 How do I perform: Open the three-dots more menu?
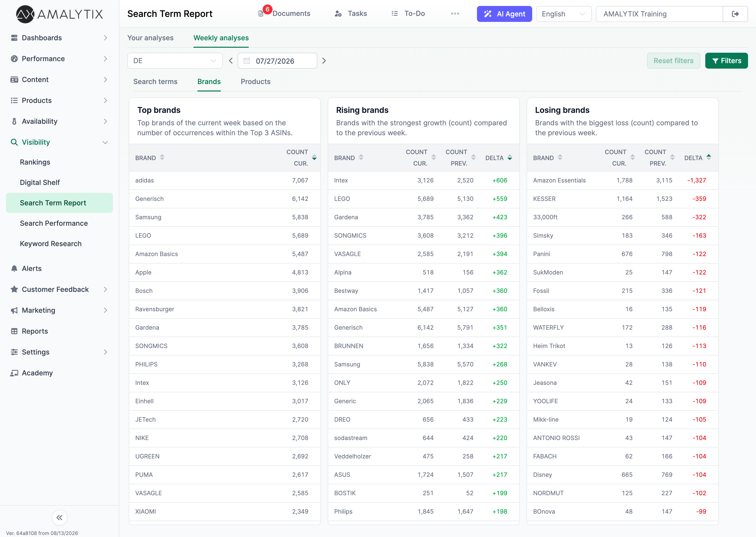tap(455, 14)
